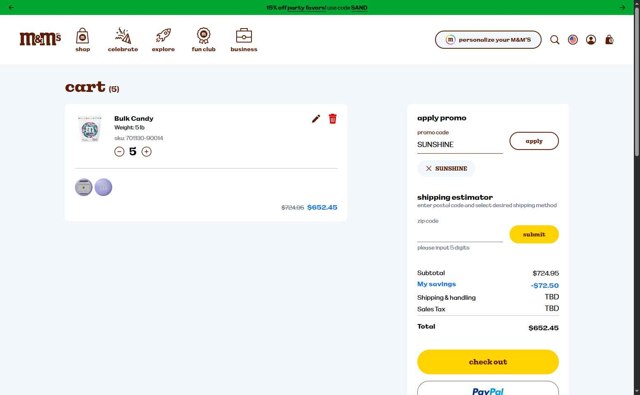The image size is (640, 395).
Task: Open the shopping bag cart icon
Action: point(609,40)
